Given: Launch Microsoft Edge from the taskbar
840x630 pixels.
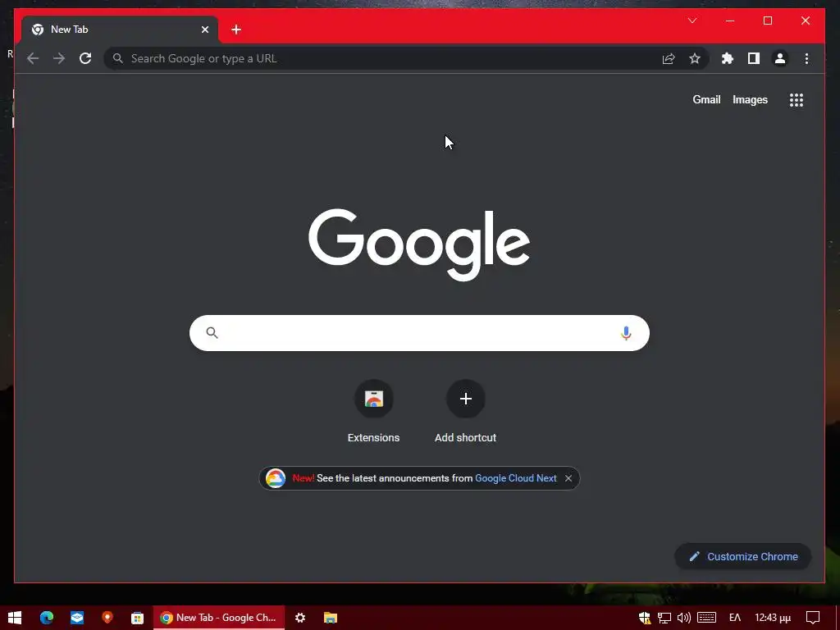Looking at the screenshot, I should (x=47, y=618).
